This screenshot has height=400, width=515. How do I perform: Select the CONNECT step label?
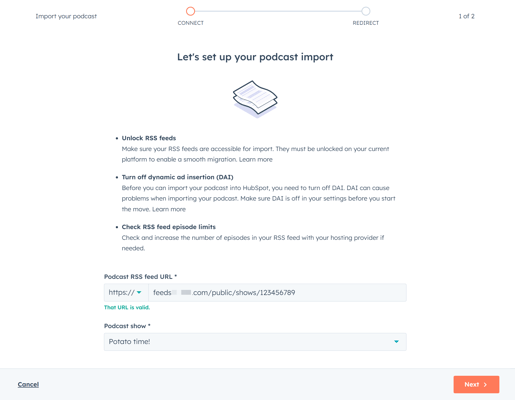coord(190,23)
